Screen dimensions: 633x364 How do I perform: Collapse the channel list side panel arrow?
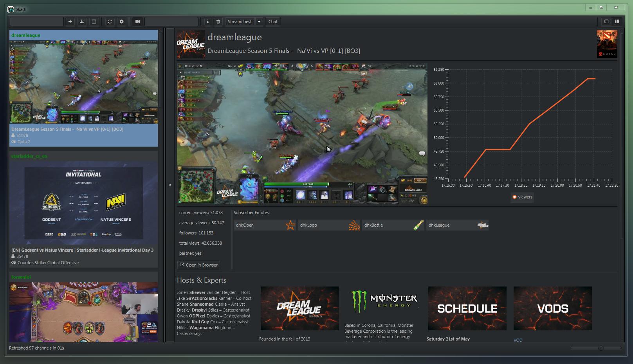[170, 185]
